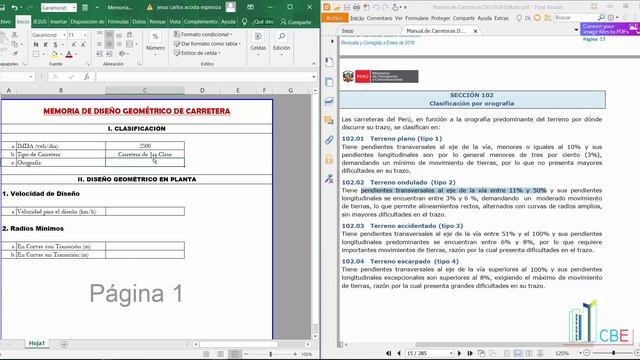Click the format painter brush icon
Image resolution: width=640 pixels, height=360 pixels.
coord(14,54)
